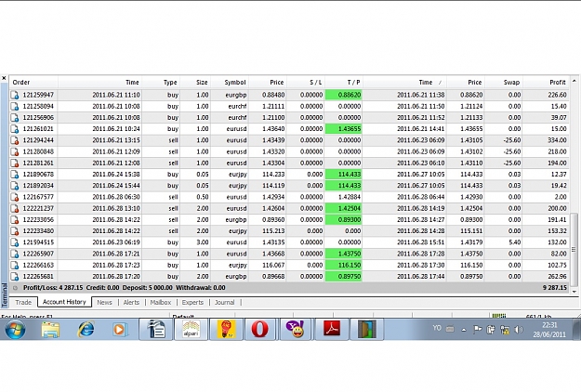Switch to the Mailbox tab
The image size is (581, 392).
click(161, 303)
